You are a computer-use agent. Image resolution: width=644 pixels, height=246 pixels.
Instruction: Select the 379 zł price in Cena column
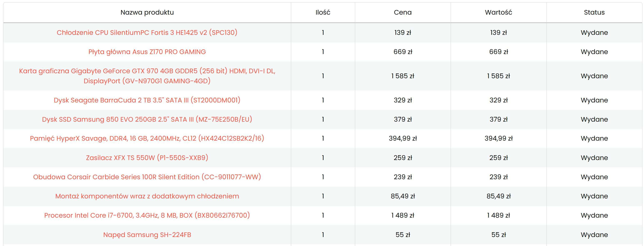[x=403, y=119]
